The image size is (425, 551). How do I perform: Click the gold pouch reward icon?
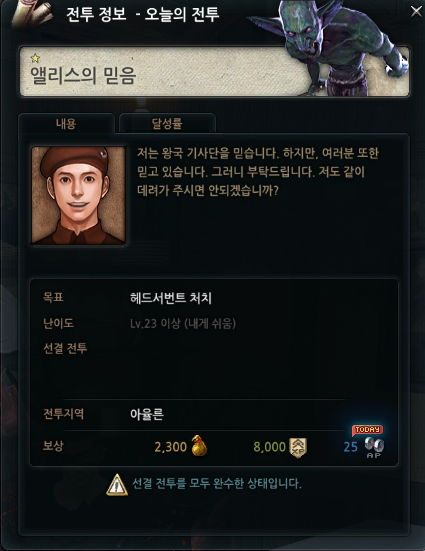[199, 446]
